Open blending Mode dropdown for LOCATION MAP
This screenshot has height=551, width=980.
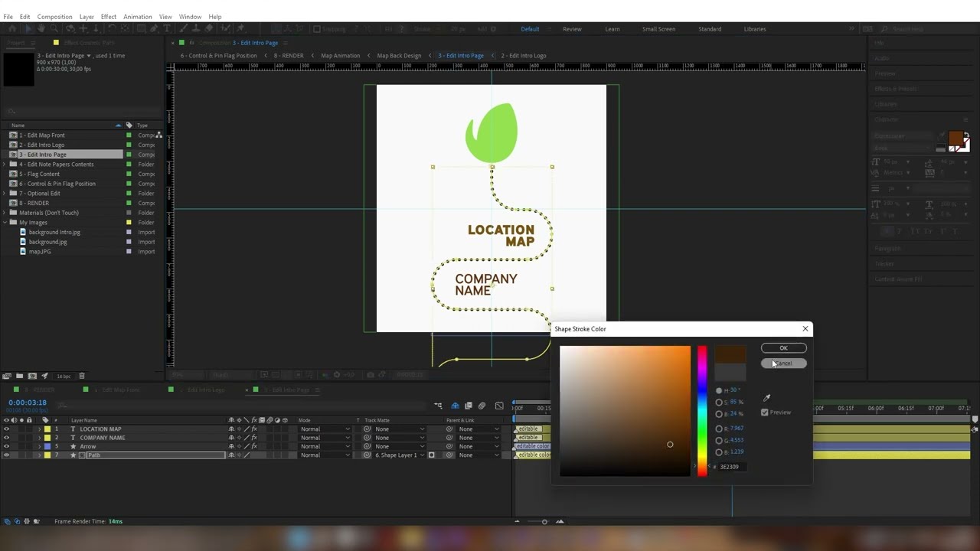[325, 429]
